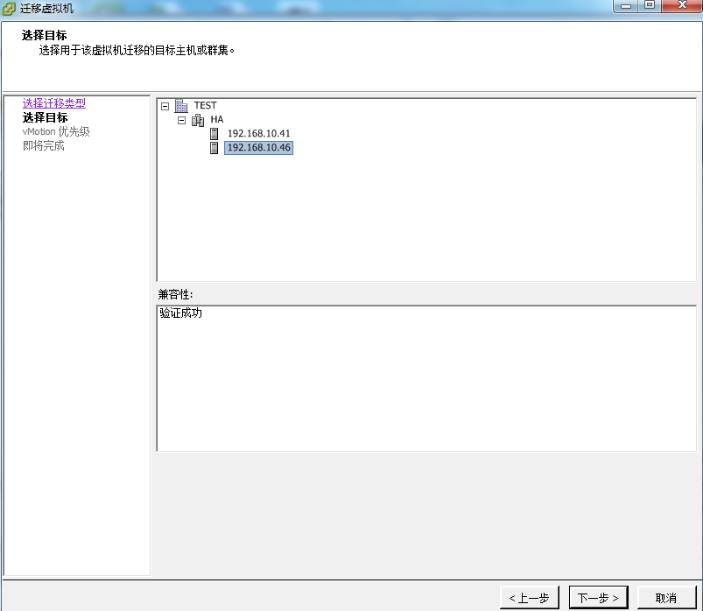This screenshot has width=703, height=611.
Task: Go back to 选择迁移类型 step link
Action: point(53,104)
